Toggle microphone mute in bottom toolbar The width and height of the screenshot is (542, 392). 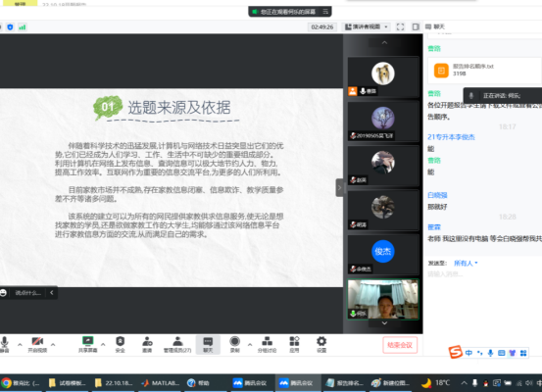pos(5,344)
